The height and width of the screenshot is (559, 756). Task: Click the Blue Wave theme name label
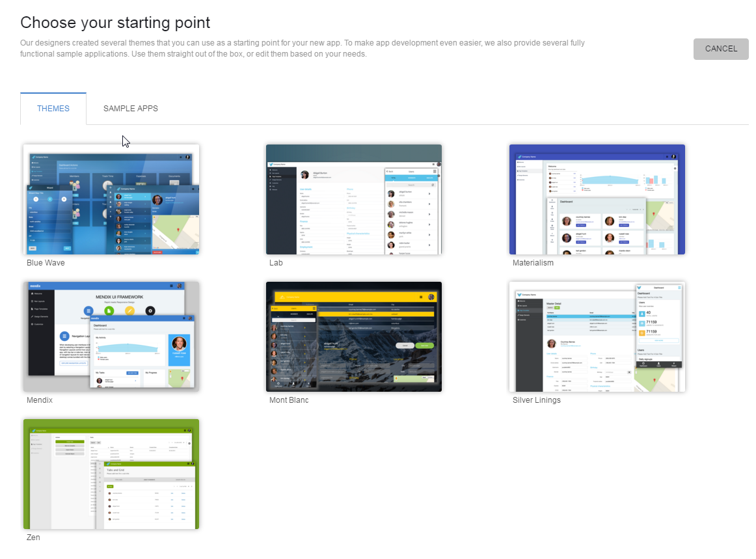(x=45, y=262)
